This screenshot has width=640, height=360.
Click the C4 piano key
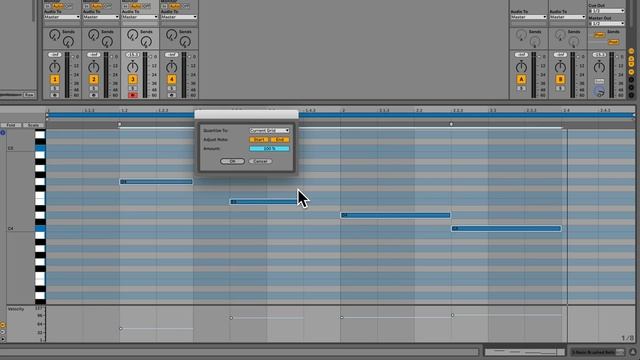coord(40,229)
